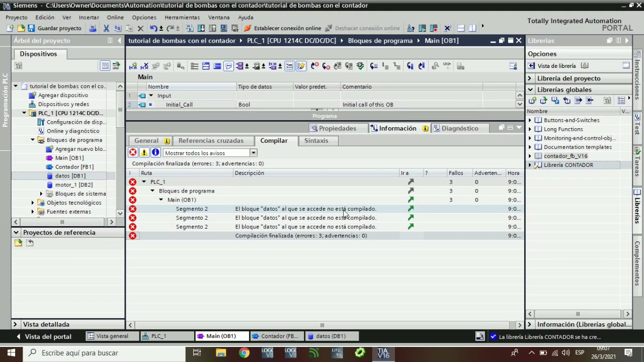The height and width of the screenshot is (362, 644).
Task: Click the open project folder icon
Action: coord(20,28)
